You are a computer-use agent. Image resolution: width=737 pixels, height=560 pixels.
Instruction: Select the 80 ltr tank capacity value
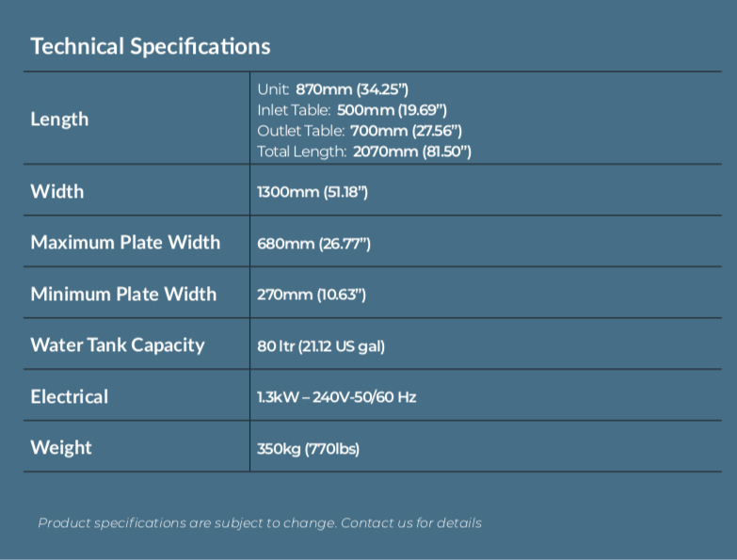point(320,346)
